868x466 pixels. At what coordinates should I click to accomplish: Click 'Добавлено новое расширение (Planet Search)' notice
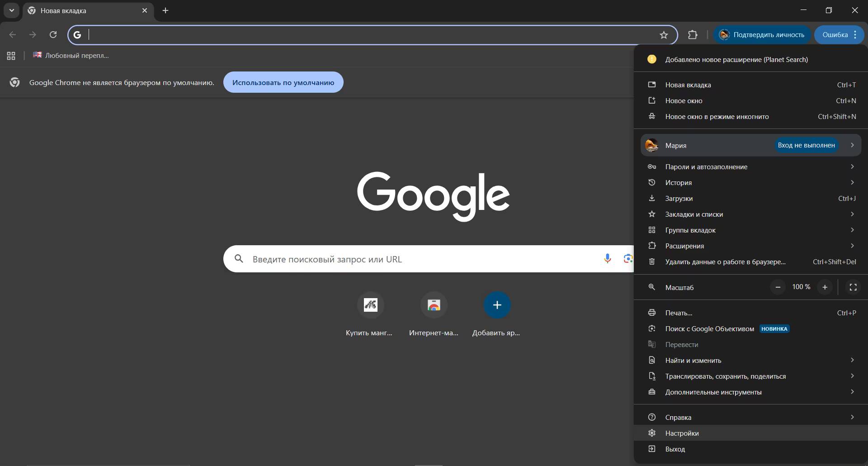coord(751,59)
